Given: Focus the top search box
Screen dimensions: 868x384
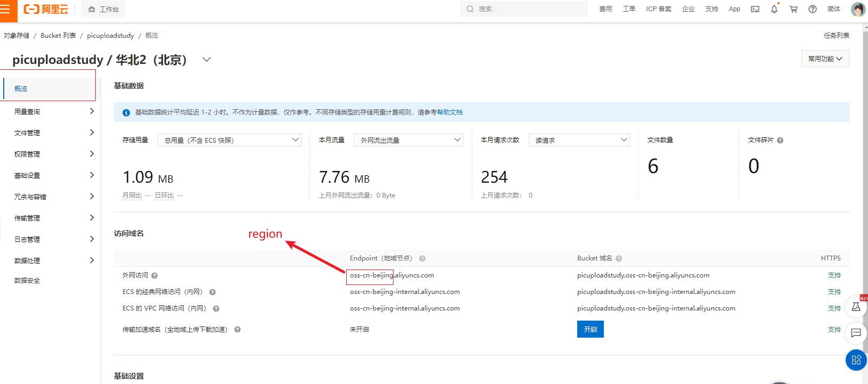Looking at the screenshot, I should (524, 9).
